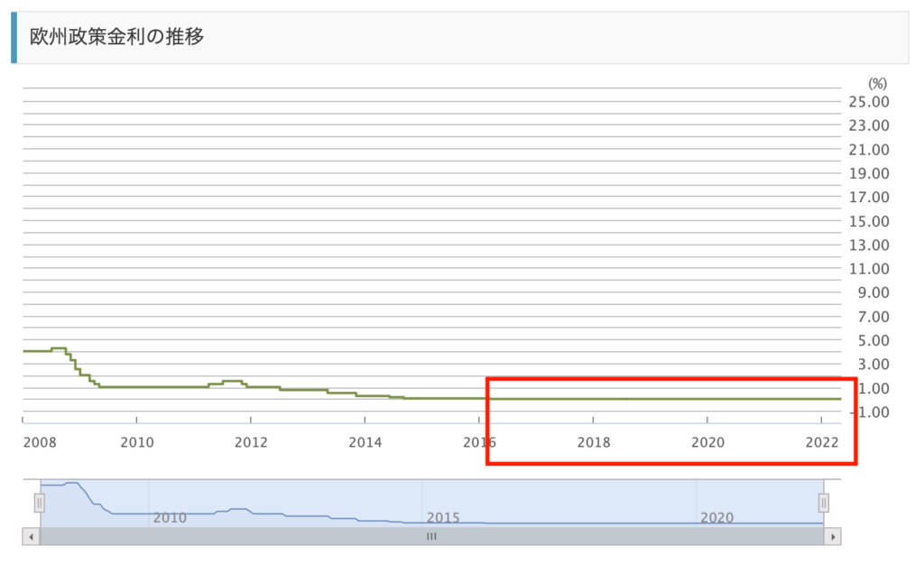Click the blue accent bar beside the title
This screenshot has height=565, width=924.
coord(14,37)
